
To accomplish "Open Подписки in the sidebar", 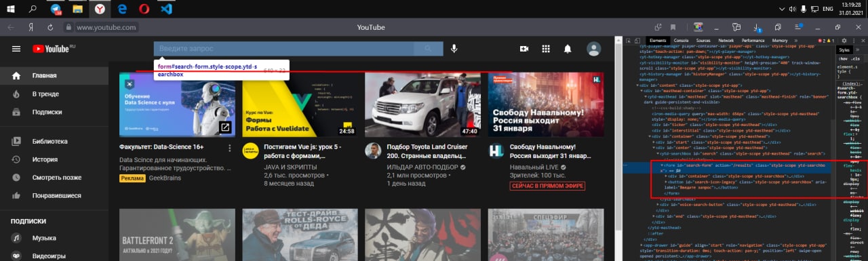I will click(54, 112).
